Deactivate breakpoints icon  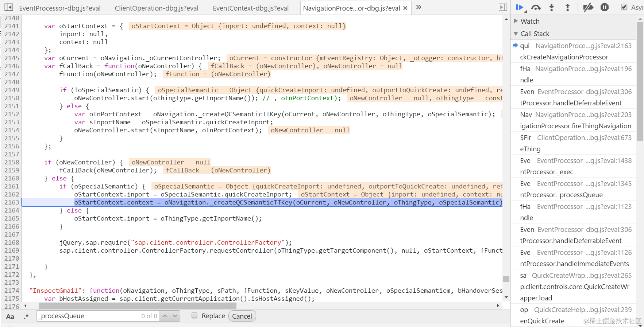[588, 7]
